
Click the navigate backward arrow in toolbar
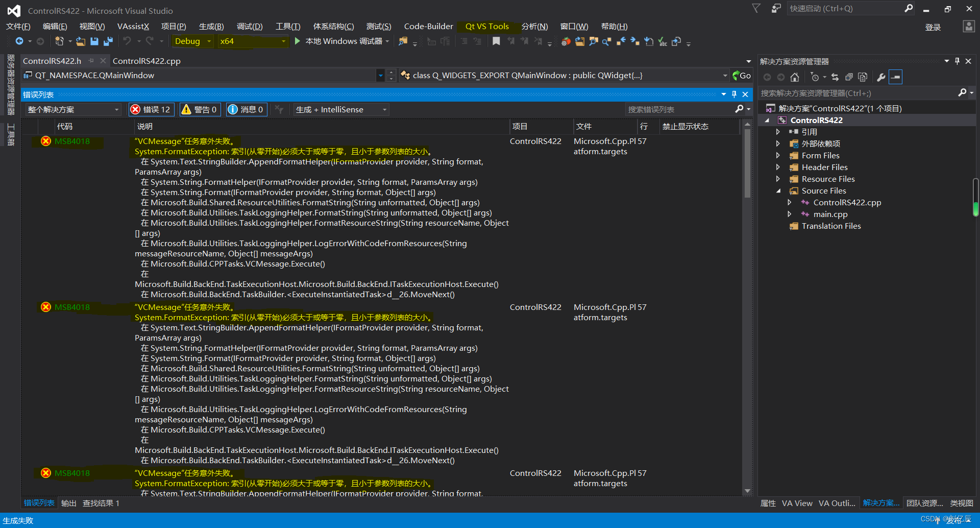19,41
